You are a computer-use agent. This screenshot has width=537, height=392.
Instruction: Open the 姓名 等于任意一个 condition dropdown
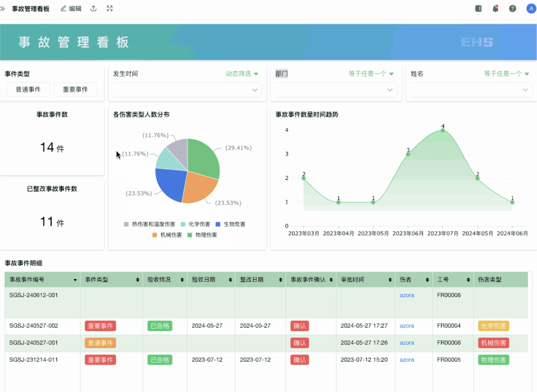click(507, 74)
